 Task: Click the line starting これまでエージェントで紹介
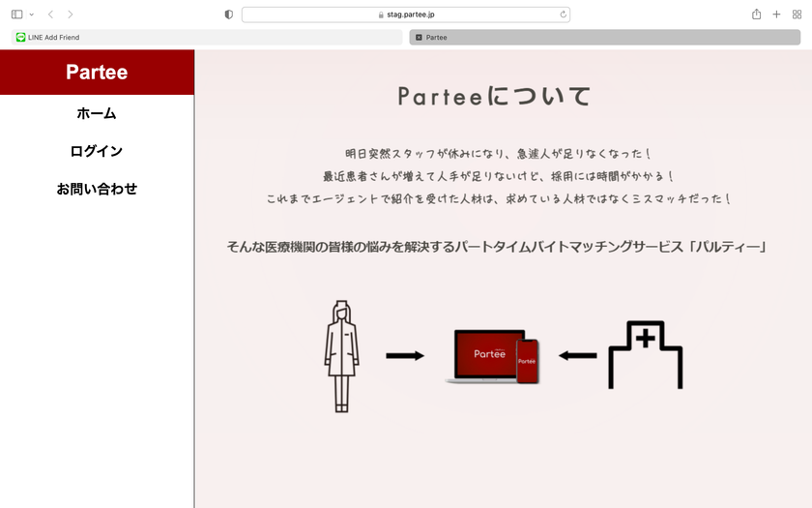[x=498, y=198]
